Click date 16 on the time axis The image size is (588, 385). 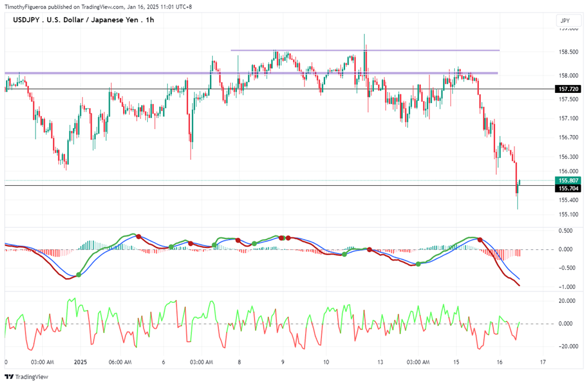point(499,362)
